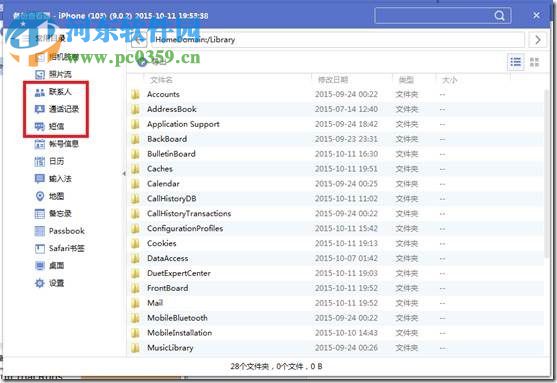Switch to grid view icon
The width and height of the screenshot is (557, 383).
[534, 62]
